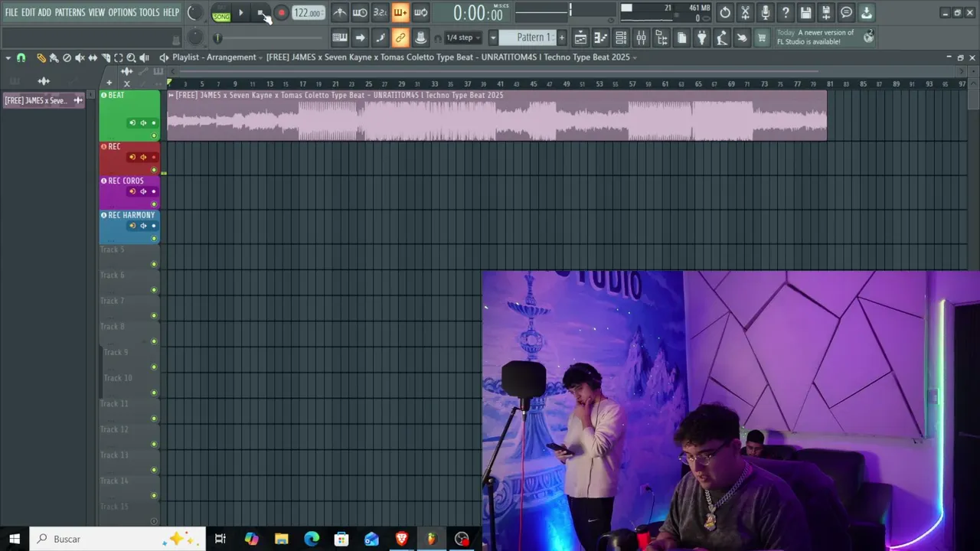Open the help question mark icon
This screenshot has height=551, width=980.
tap(786, 12)
